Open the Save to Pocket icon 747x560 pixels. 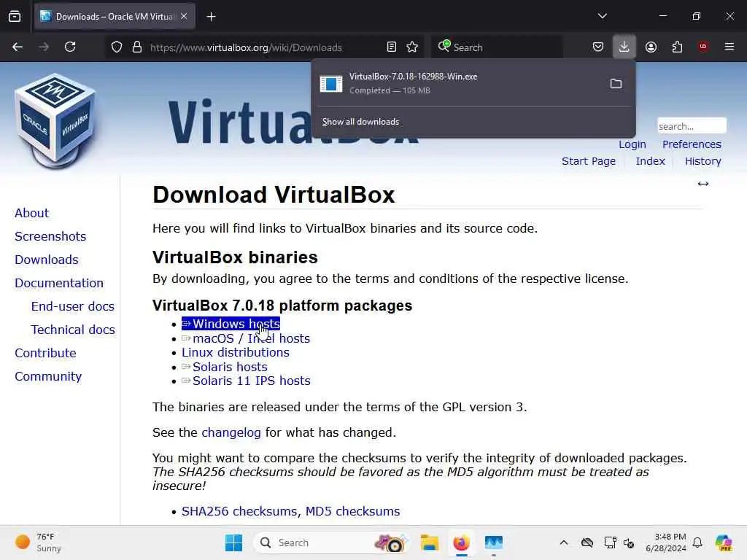click(598, 47)
